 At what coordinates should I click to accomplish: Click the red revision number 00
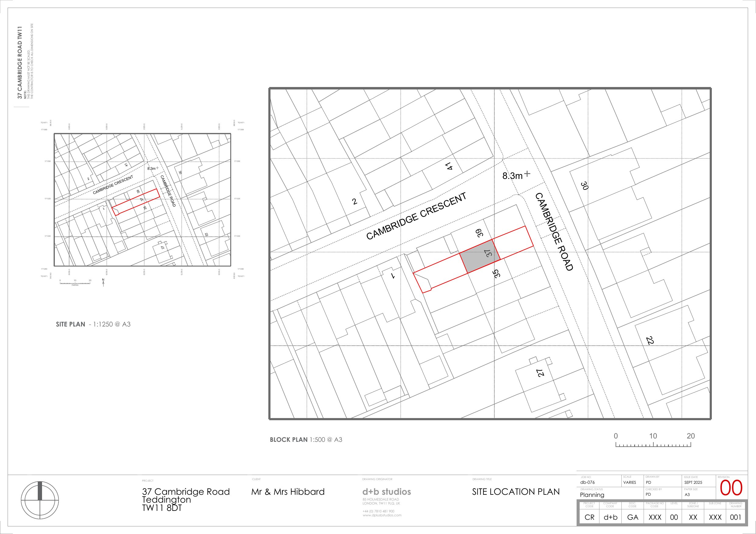pyautogui.click(x=731, y=488)
